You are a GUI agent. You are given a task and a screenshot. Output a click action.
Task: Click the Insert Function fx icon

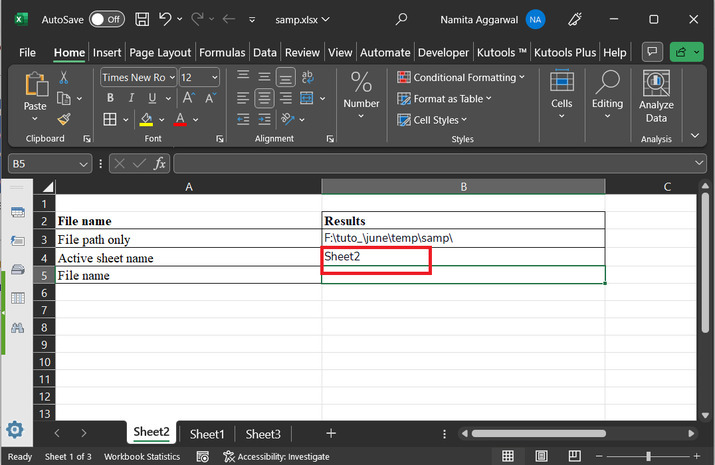tap(159, 163)
